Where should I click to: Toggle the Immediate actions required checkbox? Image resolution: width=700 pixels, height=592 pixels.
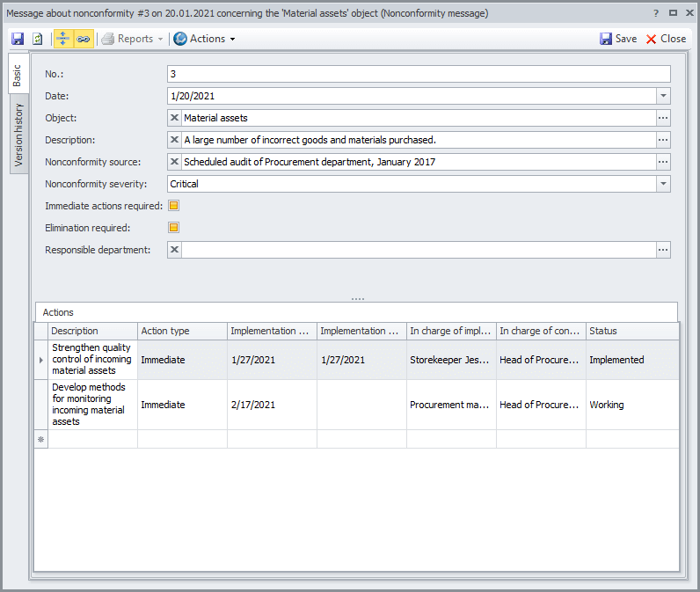[173, 206]
